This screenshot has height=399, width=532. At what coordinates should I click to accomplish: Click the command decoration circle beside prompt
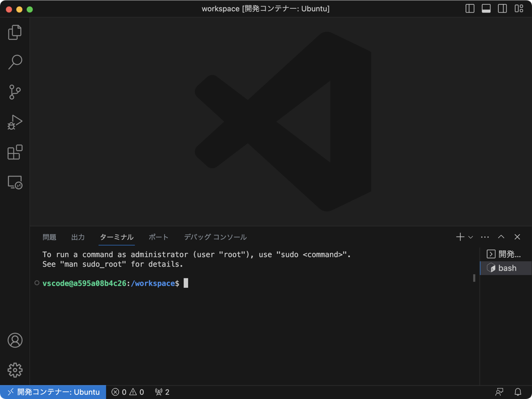37,283
